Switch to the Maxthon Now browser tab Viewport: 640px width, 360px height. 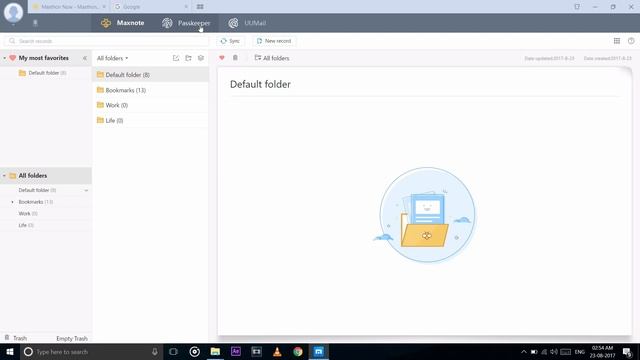coord(69,7)
